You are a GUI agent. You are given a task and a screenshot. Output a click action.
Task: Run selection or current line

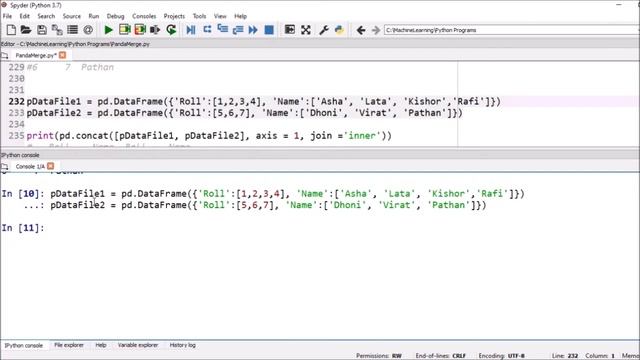[155, 30]
